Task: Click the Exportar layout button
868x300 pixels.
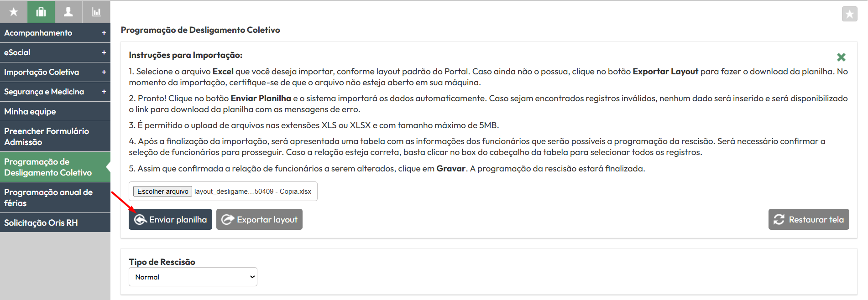Action: coord(259,219)
